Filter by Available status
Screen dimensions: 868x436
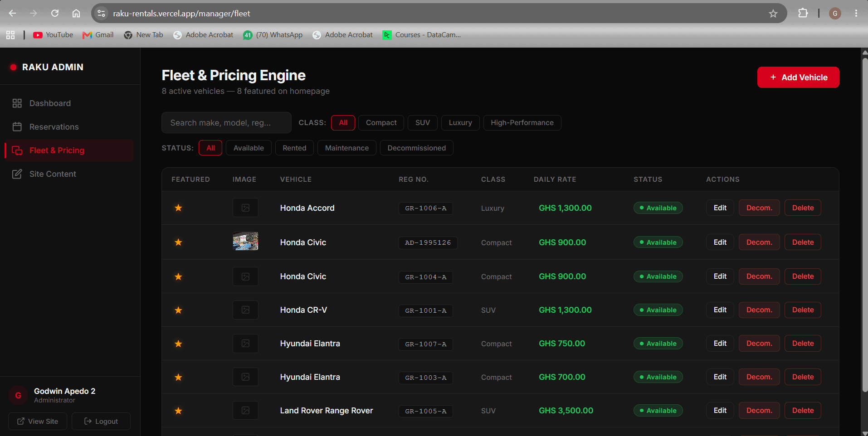(249, 148)
